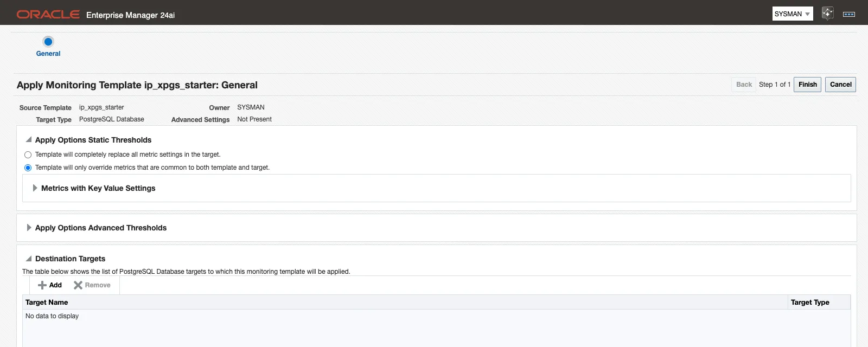Click the Add plus icon
This screenshot has height=347, width=868.
(x=42, y=285)
